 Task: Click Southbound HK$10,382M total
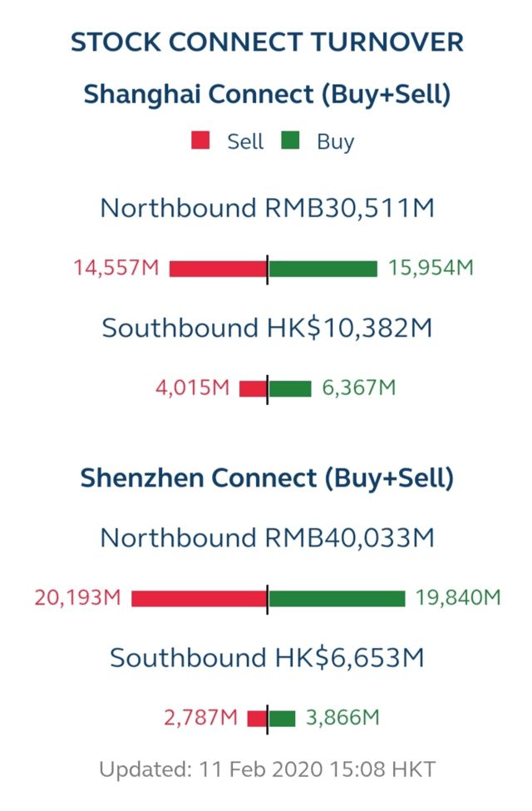(x=267, y=329)
